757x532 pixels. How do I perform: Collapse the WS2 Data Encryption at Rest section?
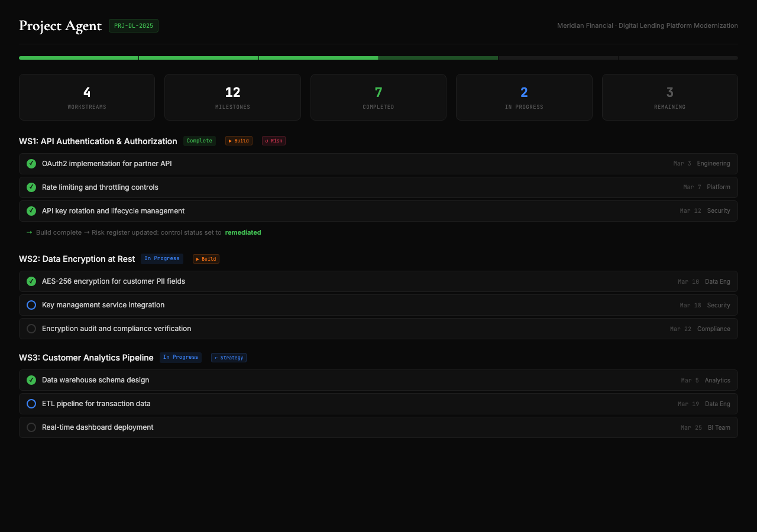pos(77,259)
